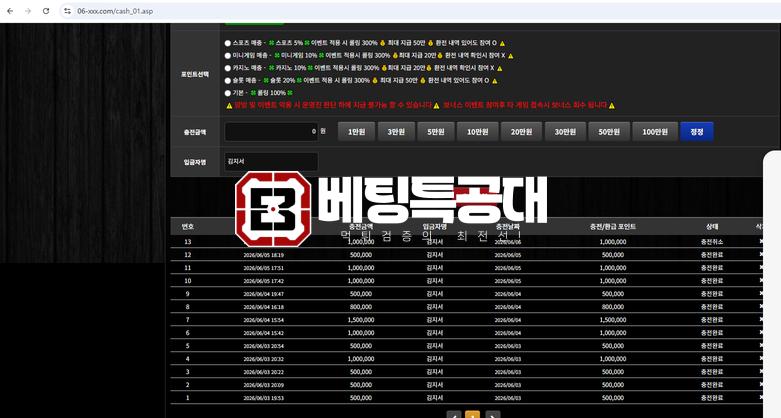Choose the 100만원 amount button
781x418 pixels.
654,132
